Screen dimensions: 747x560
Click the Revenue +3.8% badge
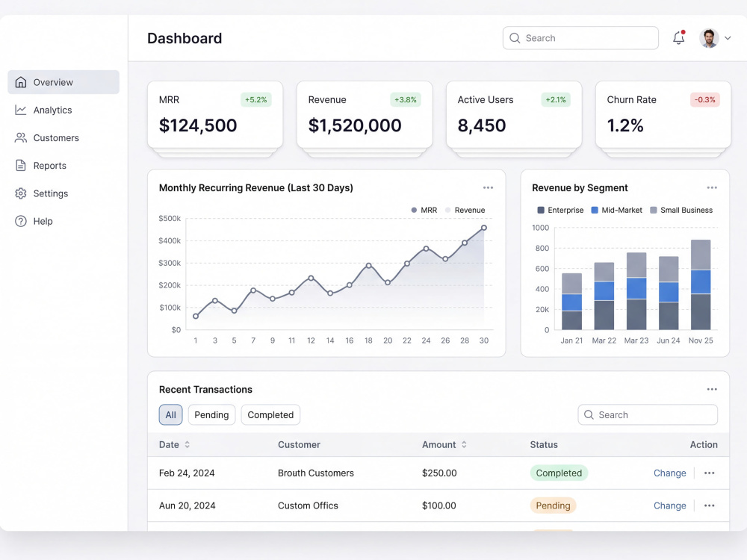[x=406, y=99]
